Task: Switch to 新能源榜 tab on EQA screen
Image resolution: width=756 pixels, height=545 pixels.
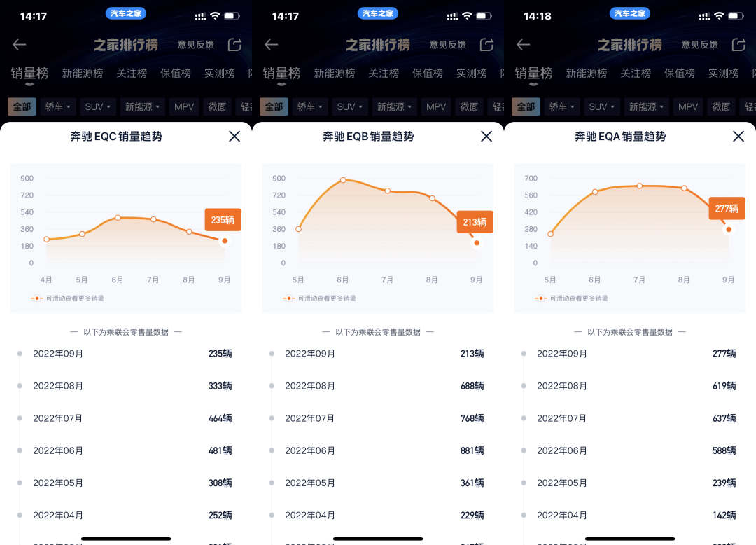Action: coord(587,74)
